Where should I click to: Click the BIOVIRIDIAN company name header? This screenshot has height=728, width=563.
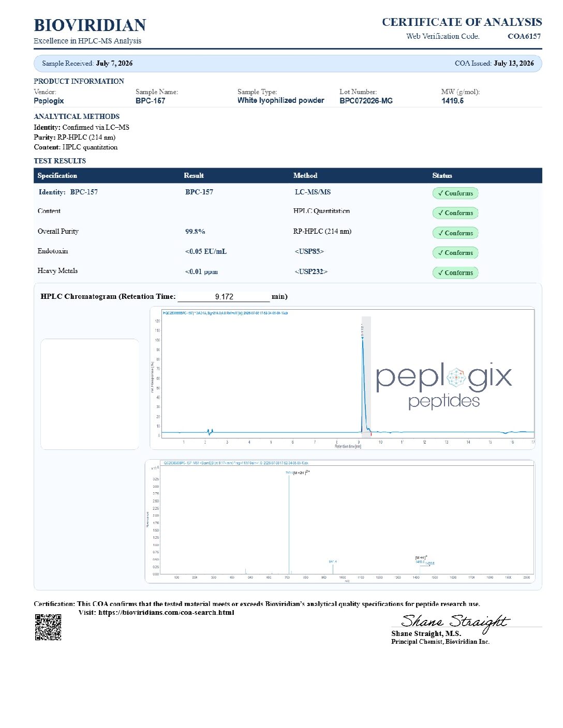tap(90, 25)
